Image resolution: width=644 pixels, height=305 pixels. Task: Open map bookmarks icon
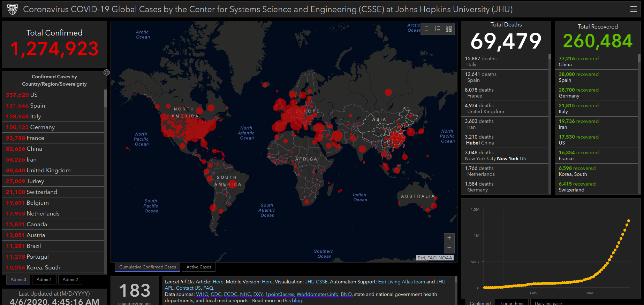(x=426, y=29)
